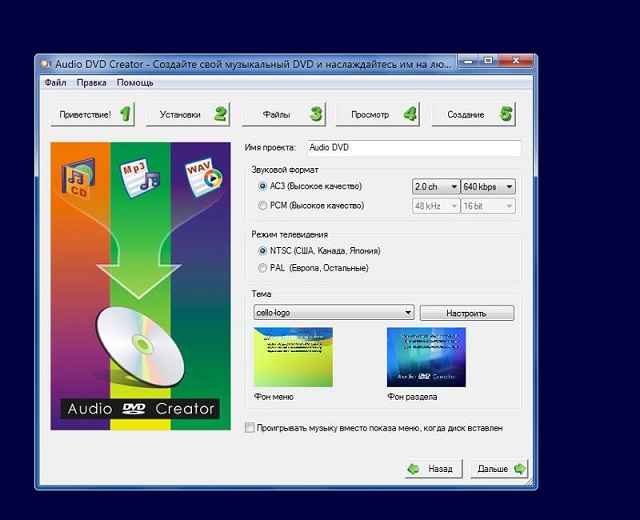Go to the Установки step
This screenshot has width=640, height=520.
pos(188,114)
